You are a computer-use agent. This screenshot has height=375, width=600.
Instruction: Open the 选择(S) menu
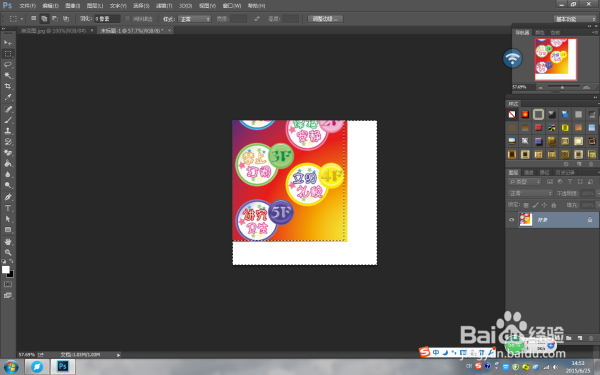pyautogui.click(x=141, y=6)
